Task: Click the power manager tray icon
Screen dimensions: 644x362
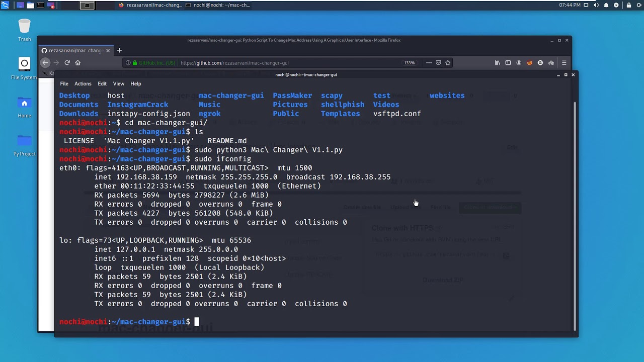Action: pos(616,5)
